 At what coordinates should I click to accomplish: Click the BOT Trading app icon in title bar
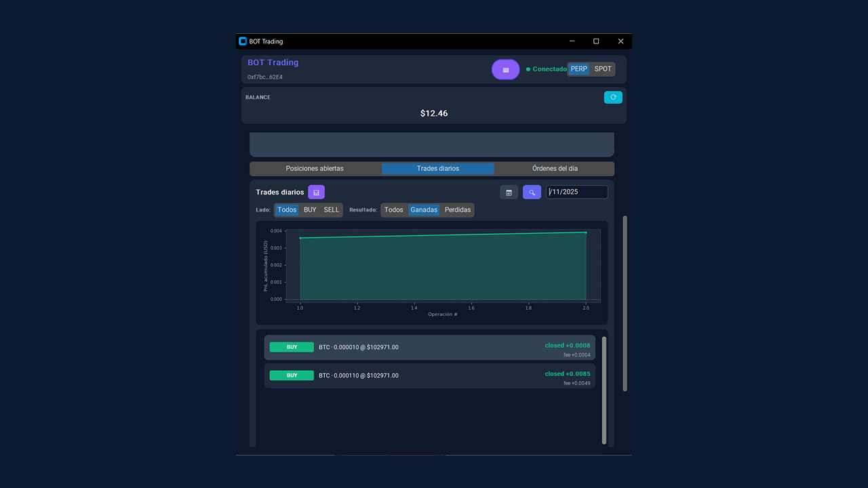point(243,41)
